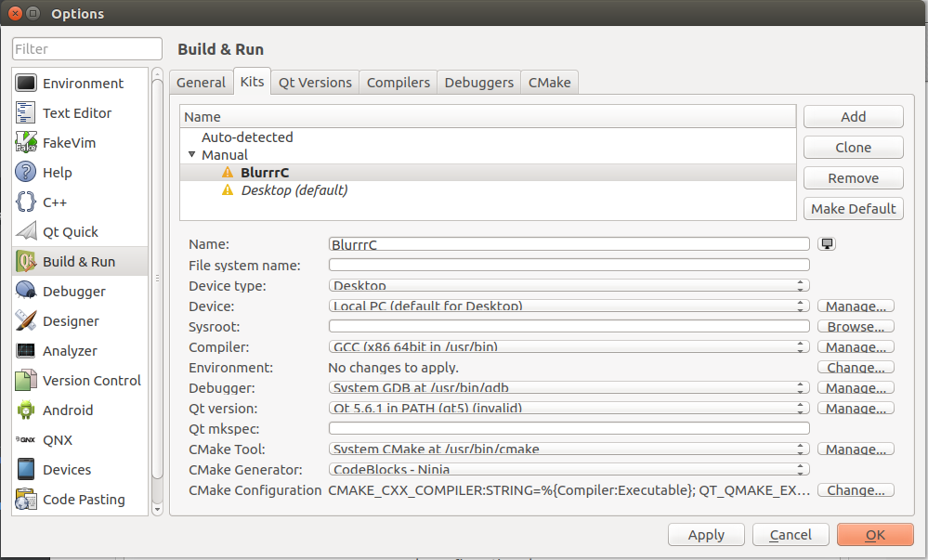This screenshot has height=560, width=928.
Task: Click the category list scrollbar
Action: coord(156,279)
